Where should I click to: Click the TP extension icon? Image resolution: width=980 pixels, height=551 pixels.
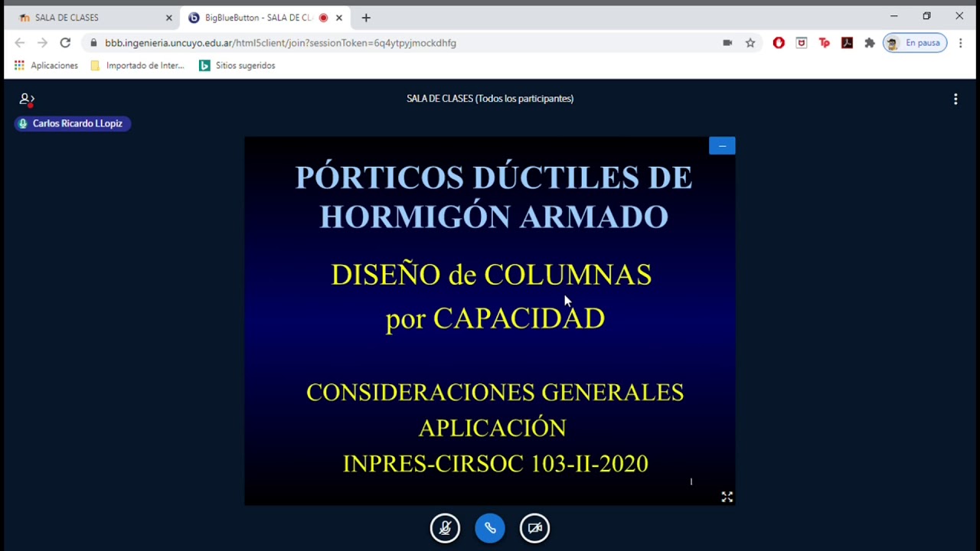coord(825,43)
